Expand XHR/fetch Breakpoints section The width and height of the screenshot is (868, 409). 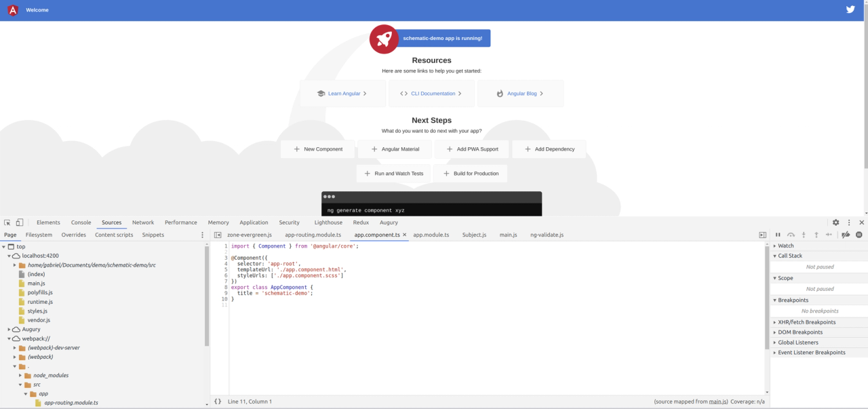click(x=818, y=322)
